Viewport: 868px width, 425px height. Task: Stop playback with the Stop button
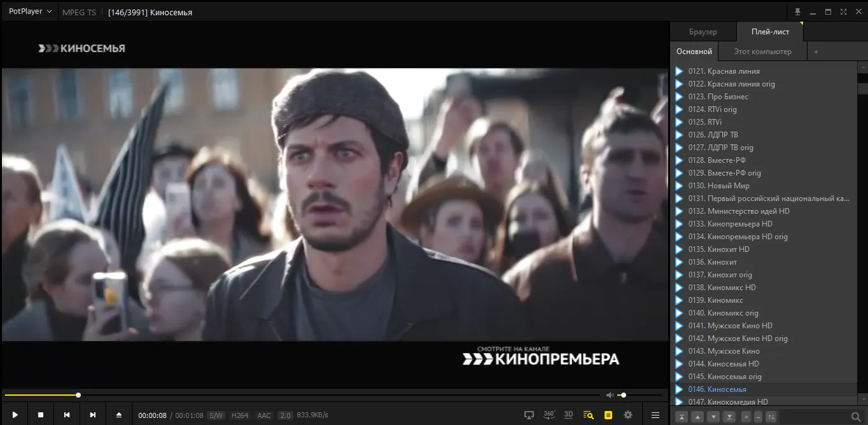41,415
